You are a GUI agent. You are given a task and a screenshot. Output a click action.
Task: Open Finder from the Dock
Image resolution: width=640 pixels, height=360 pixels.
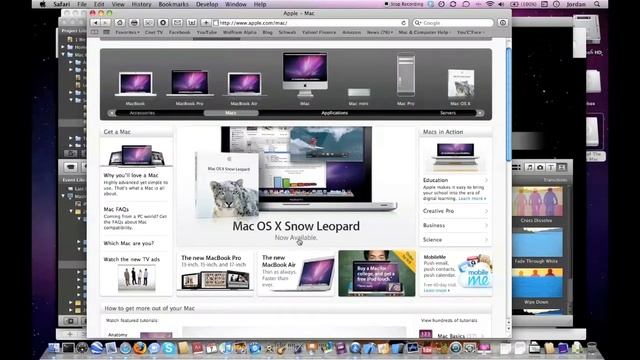(53, 348)
